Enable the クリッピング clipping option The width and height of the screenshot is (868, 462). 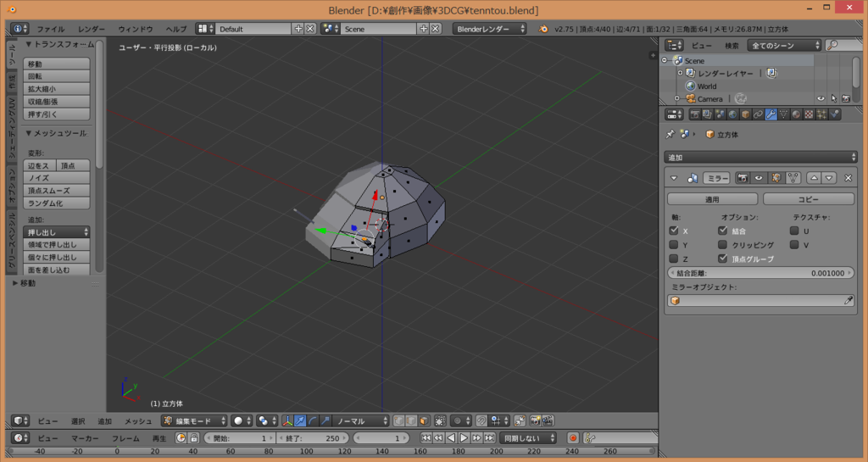tap(722, 244)
